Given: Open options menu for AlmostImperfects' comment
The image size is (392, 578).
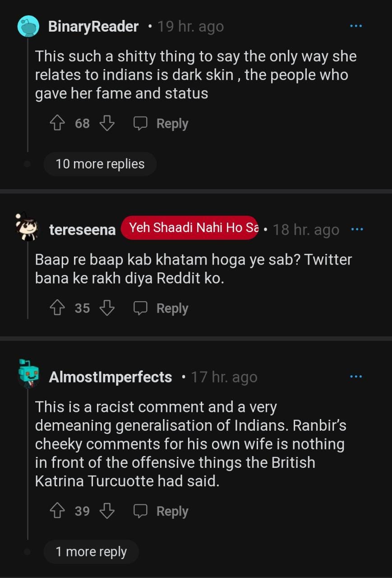Looking at the screenshot, I should 356,377.
